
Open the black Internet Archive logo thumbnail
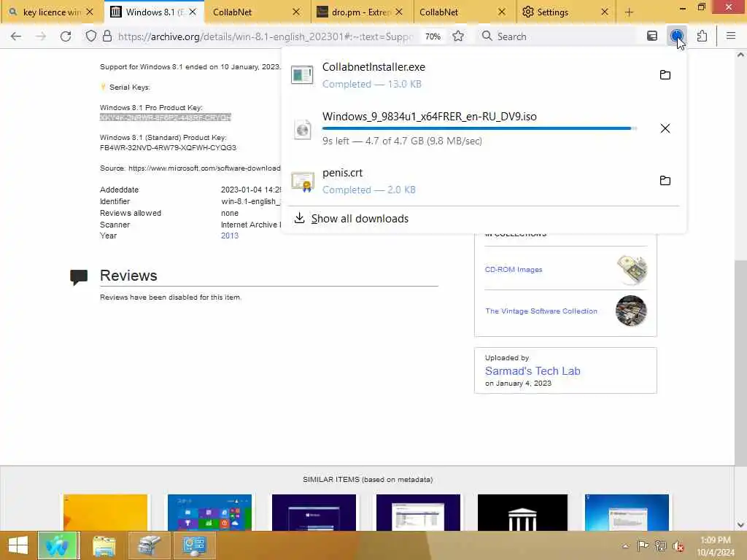coord(522,513)
